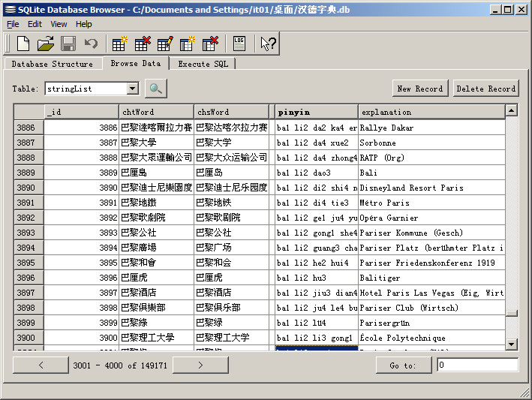532x400 pixels.
Task: Save database changes with floppy icon
Action: 68,44
